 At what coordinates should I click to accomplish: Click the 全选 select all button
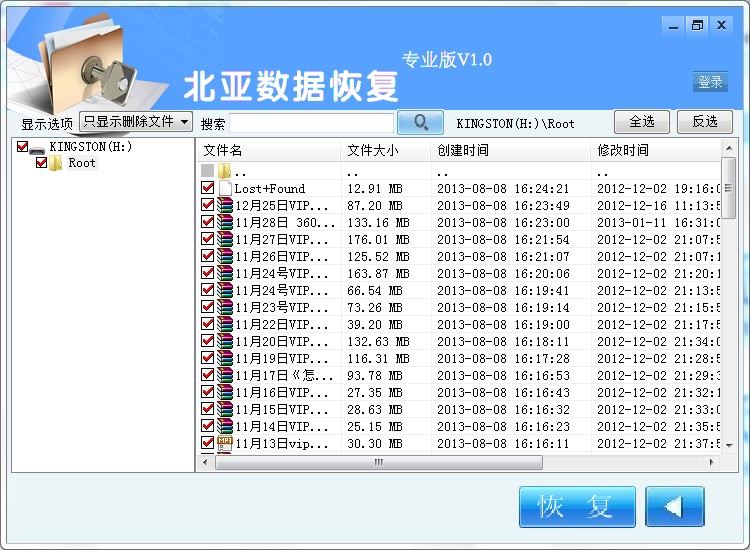tap(641, 122)
